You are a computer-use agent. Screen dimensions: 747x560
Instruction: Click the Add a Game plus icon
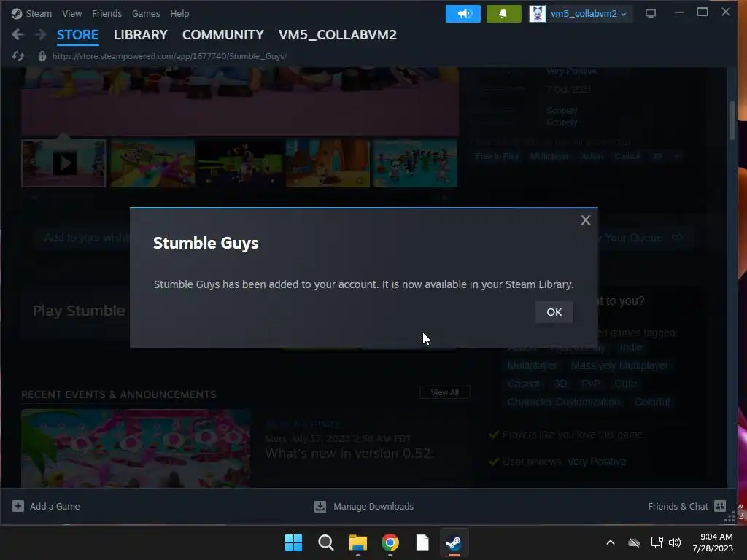18,506
